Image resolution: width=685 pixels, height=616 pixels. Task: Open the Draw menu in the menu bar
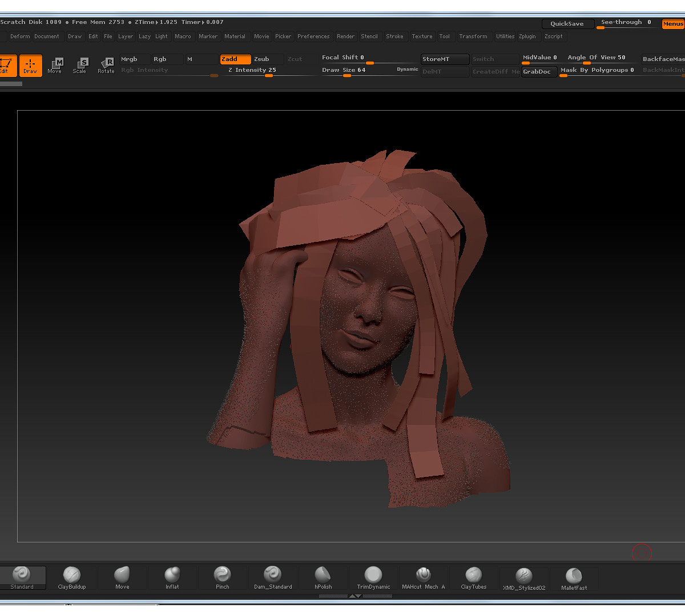click(75, 37)
